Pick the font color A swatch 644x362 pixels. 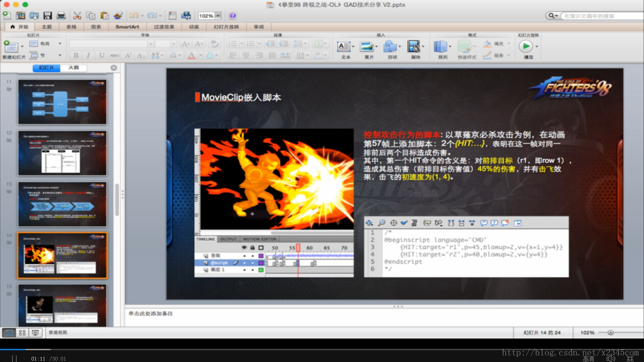pyautogui.click(x=191, y=56)
